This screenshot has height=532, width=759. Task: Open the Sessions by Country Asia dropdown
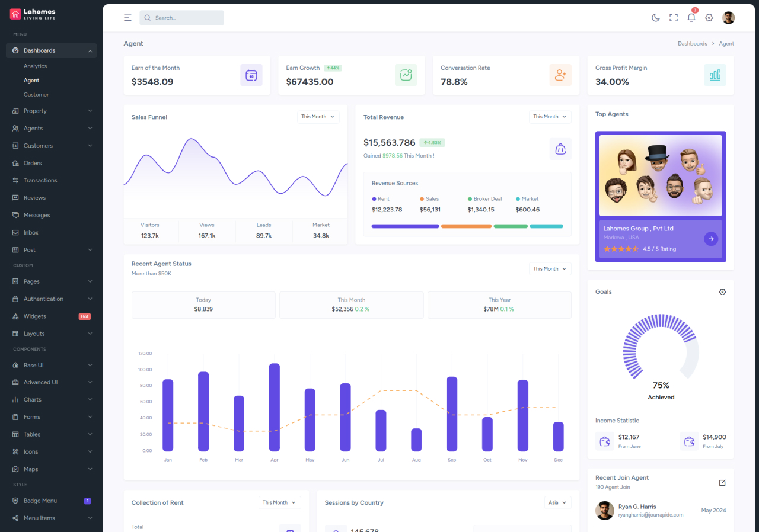(x=558, y=502)
